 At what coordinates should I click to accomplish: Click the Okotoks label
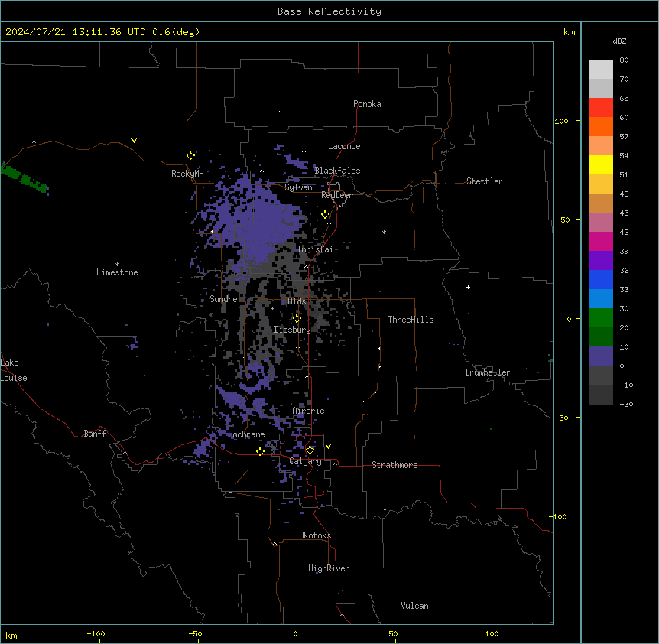(315, 535)
